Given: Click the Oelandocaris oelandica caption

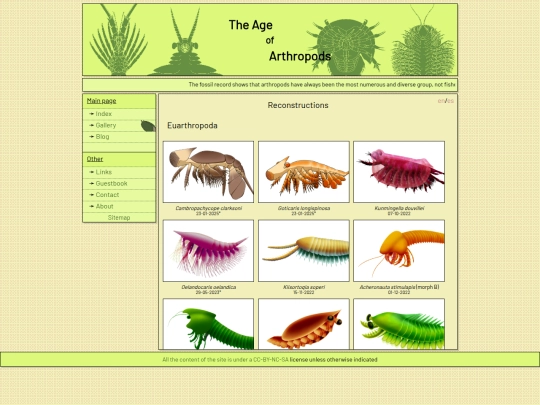Looking at the screenshot, I should pyautogui.click(x=208, y=287).
